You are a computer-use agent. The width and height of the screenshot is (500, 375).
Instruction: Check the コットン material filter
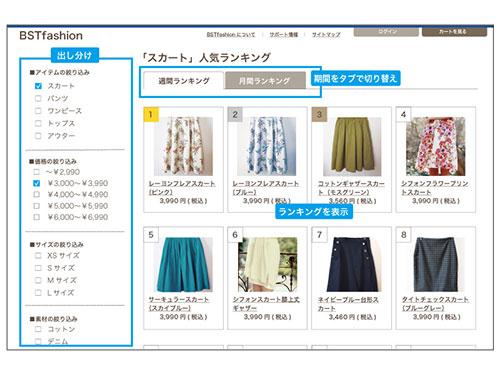(x=38, y=329)
